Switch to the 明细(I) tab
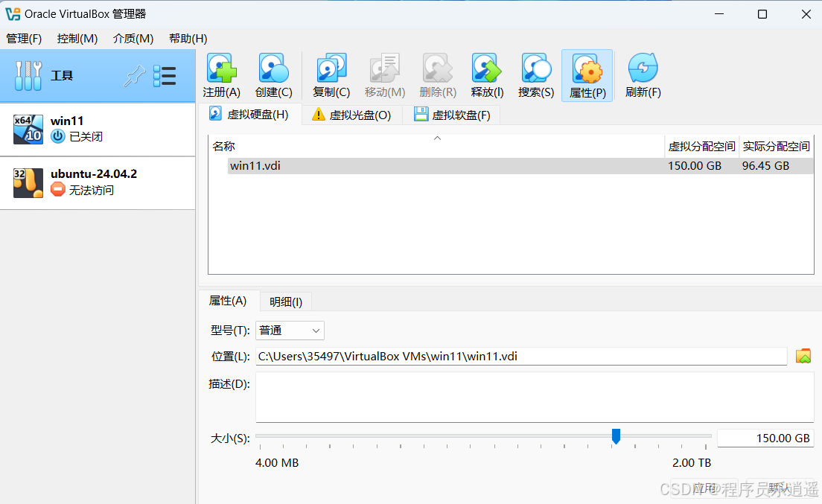The width and height of the screenshot is (822, 504). (x=286, y=302)
